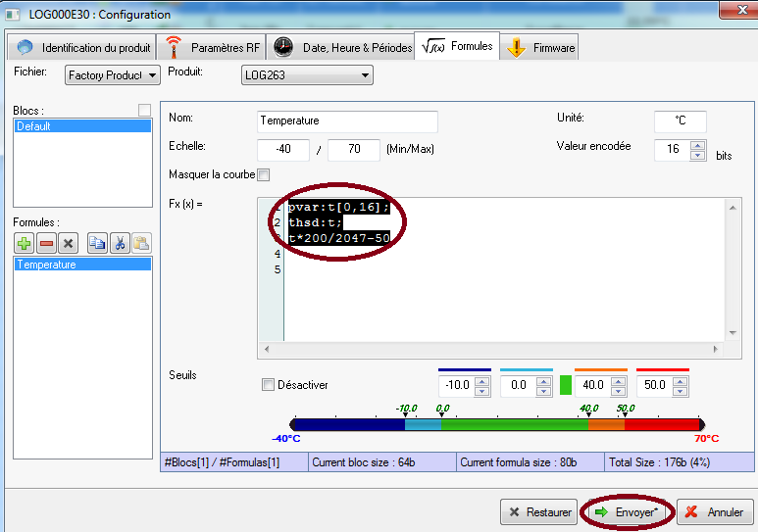
Task: Add a new formula with the green plus
Action: point(25,243)
